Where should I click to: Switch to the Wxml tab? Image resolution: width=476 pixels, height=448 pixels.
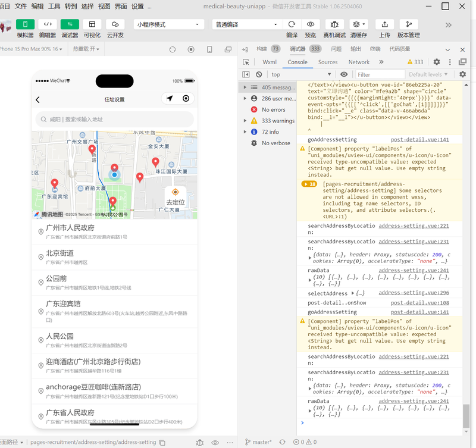click(270, 62)
